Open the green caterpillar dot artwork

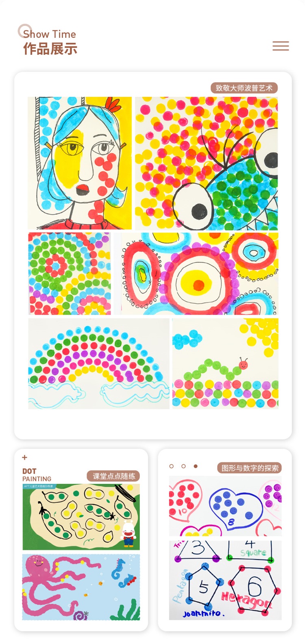(225, 363)
